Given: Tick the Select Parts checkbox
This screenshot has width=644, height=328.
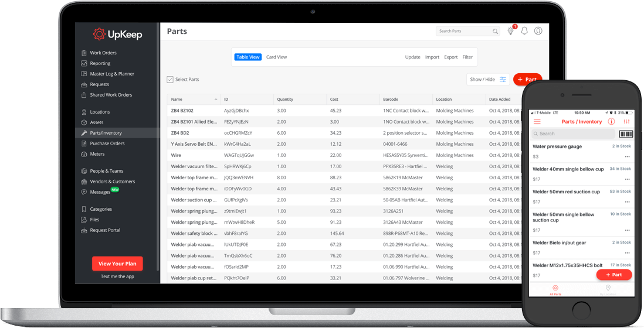Looking at the screenshot, I should (170, 79).
